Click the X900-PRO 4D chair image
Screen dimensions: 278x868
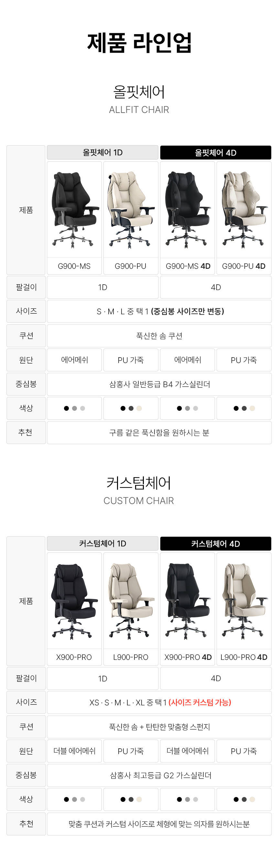pos(187,601)
